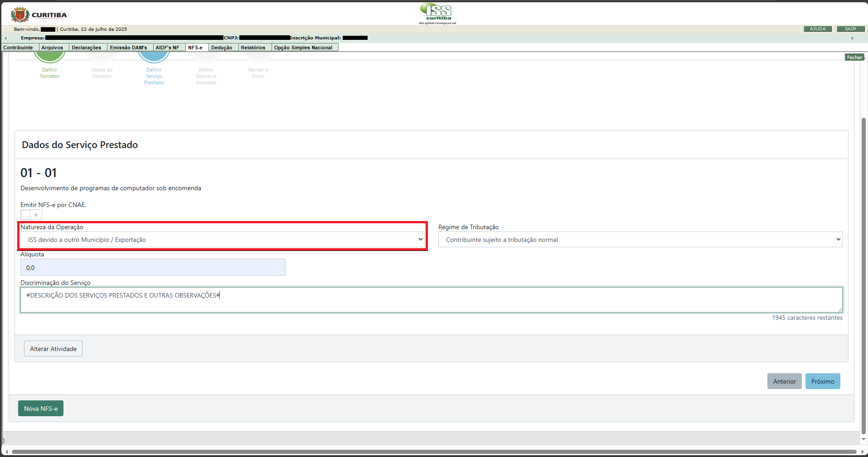Start a Nova NFS-e

(41, 409)
